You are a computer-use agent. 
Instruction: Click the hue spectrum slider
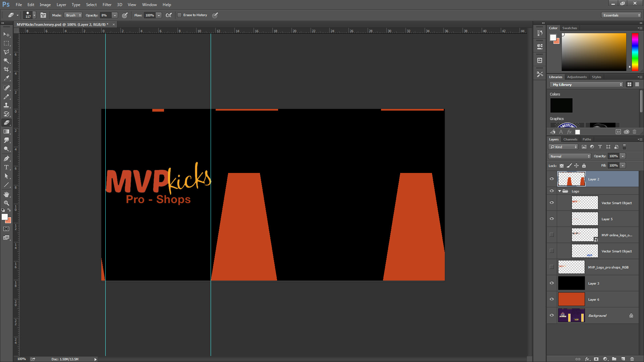coord(635,52)
